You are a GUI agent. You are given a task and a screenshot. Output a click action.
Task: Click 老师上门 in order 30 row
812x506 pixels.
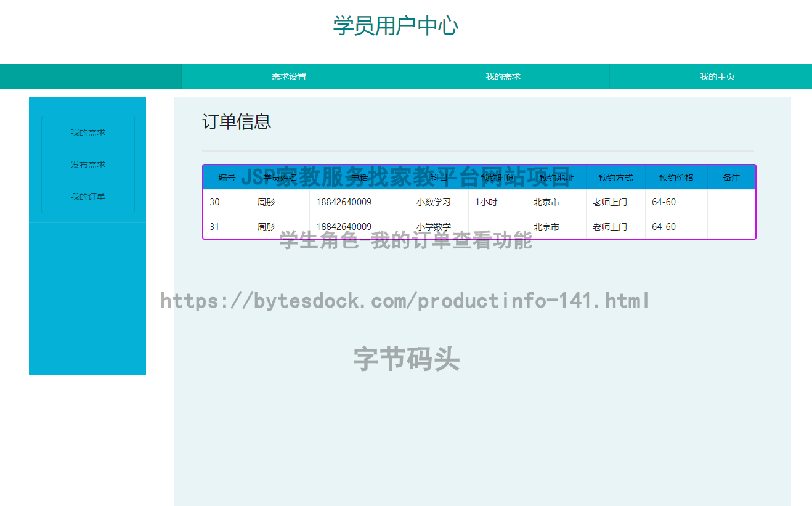(615, 202)
